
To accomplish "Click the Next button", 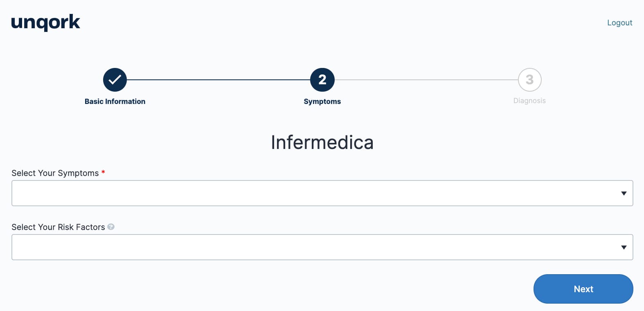I will (x=583, y=289).
